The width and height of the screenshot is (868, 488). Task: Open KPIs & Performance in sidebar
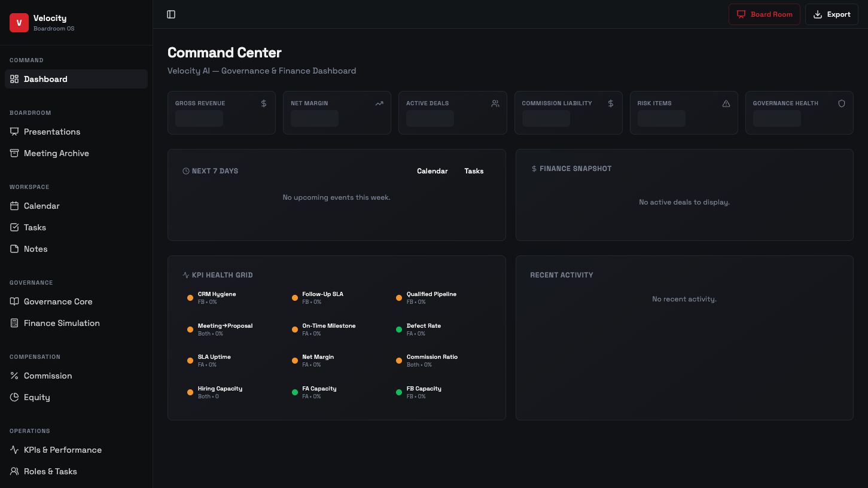pyautogui.click(x=76, y=450)
